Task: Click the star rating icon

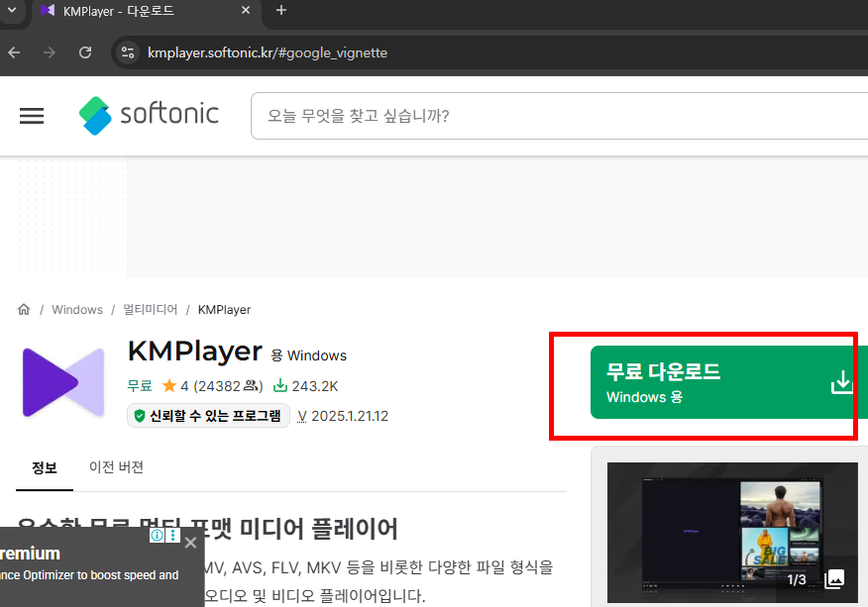Action: (x=168, y=385)
